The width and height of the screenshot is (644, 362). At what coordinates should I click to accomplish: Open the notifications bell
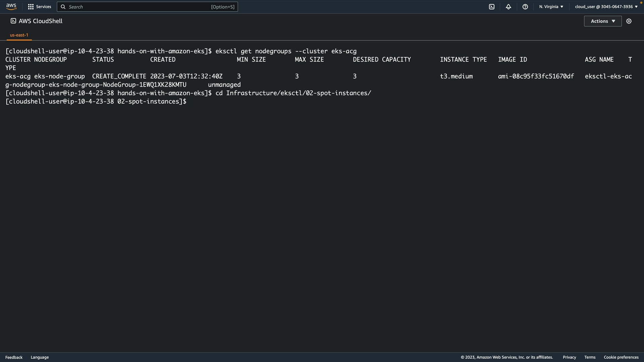click(508, 7)
